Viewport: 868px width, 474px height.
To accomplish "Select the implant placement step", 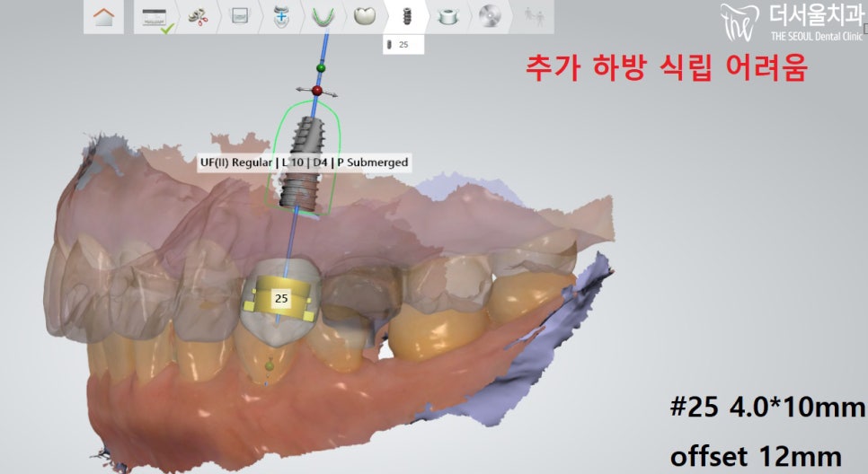I will pos(404,16).
